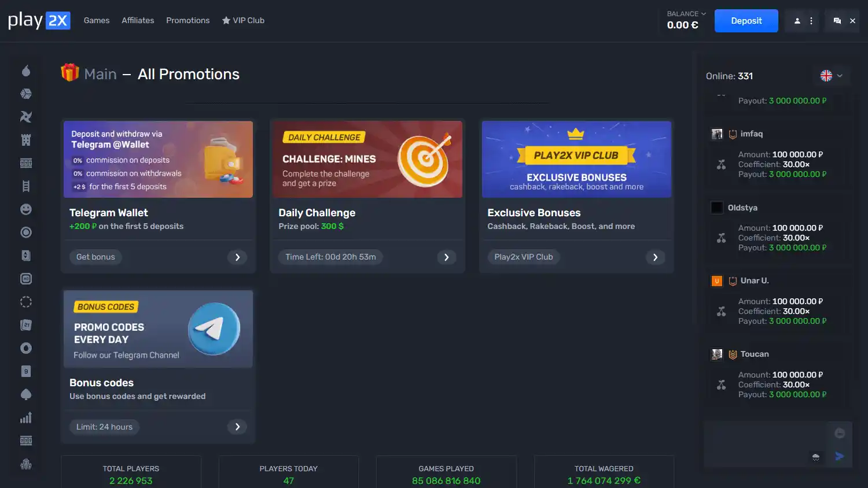868x488 pixels.
Task: Click the play2x logo
Action: (39, 21)
